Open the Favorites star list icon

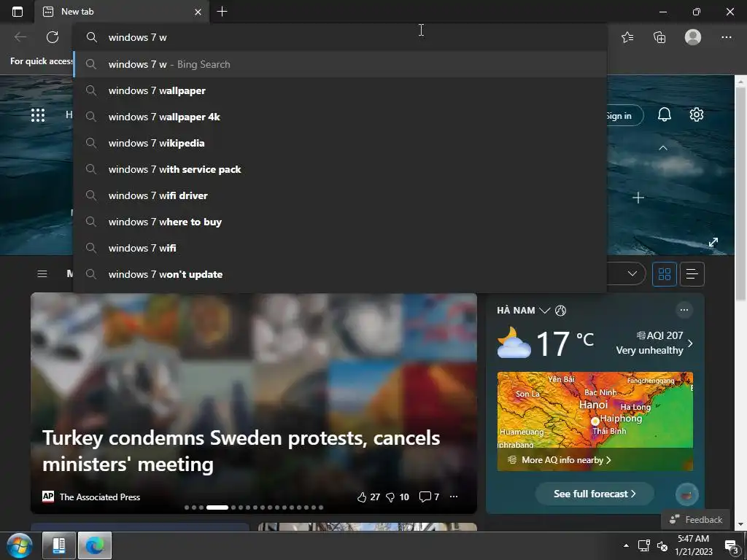click(x=627, y=37)
